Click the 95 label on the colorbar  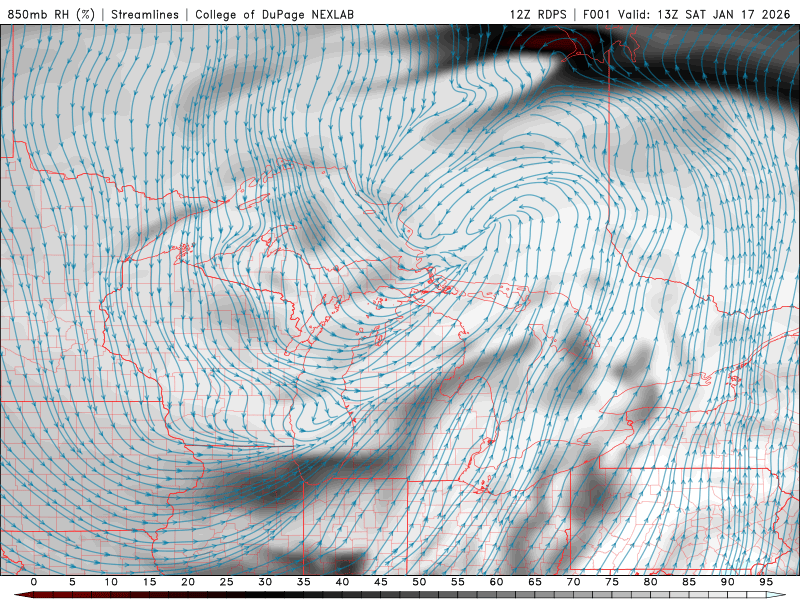766,582
